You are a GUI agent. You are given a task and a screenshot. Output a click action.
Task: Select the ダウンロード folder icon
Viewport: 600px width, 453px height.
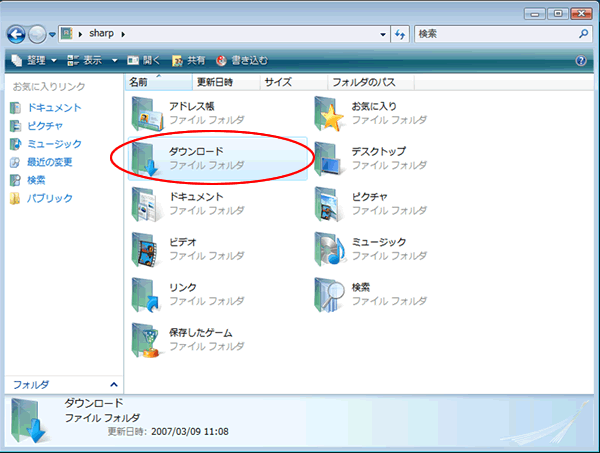coord(145,158)
